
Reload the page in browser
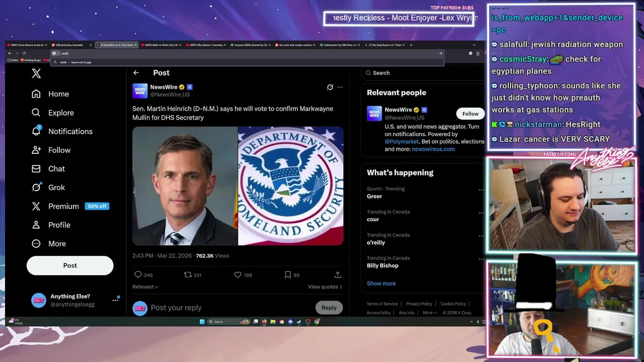[x=24, y=53]
